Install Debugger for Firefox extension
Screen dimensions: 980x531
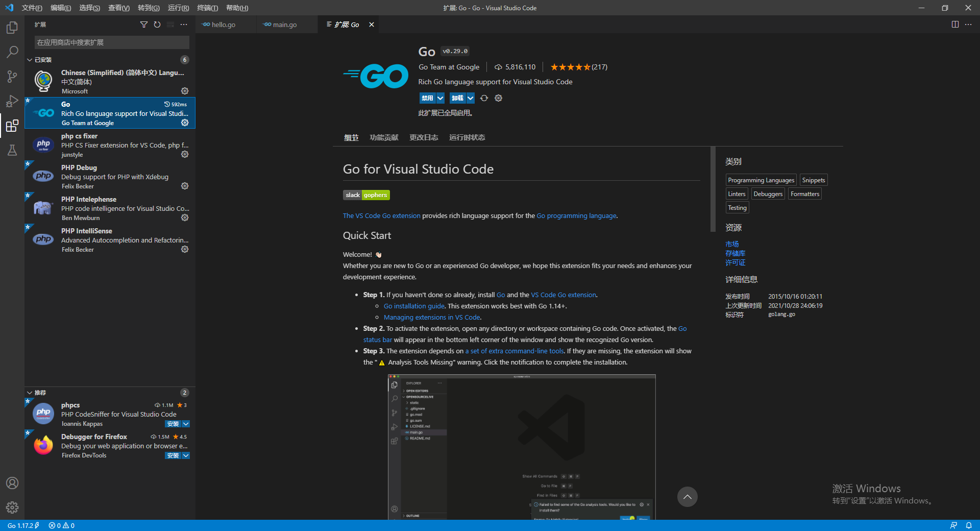click(174, 455)
